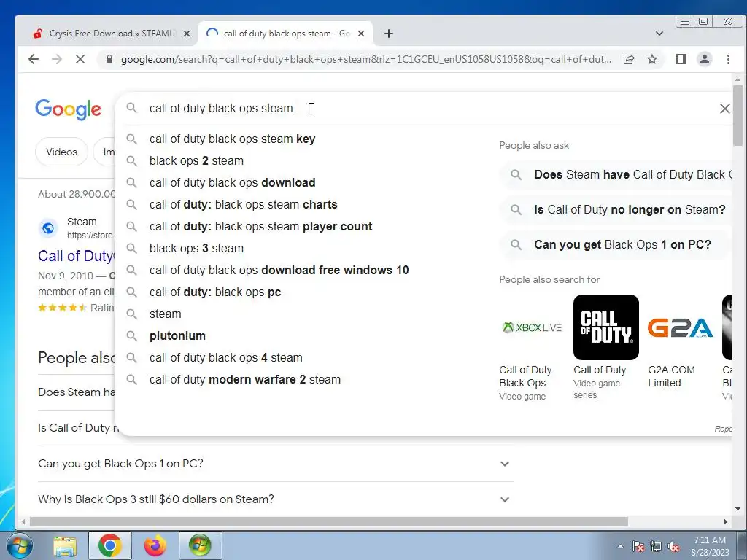This screenshot has height=560, width=747.
Task: Select suggestion 'modern warfare 2 steam'
Action: [245, 379]
